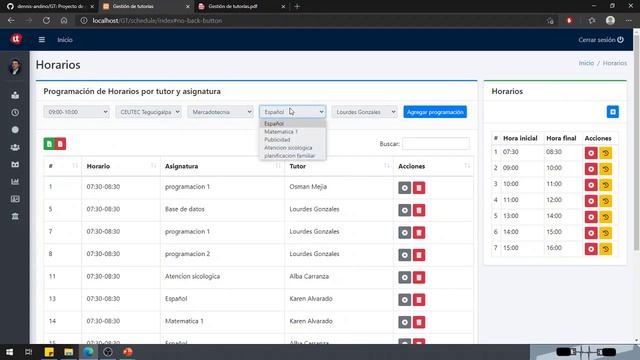Screen dimensions: 640x360
Task: Click the site logo in header
Action: 16,39
